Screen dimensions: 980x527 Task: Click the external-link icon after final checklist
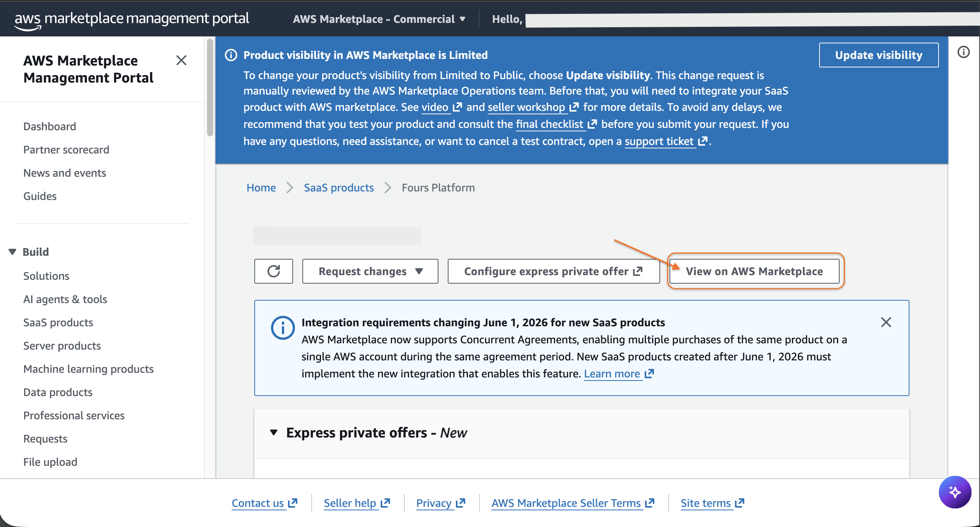tap(592, 124)
